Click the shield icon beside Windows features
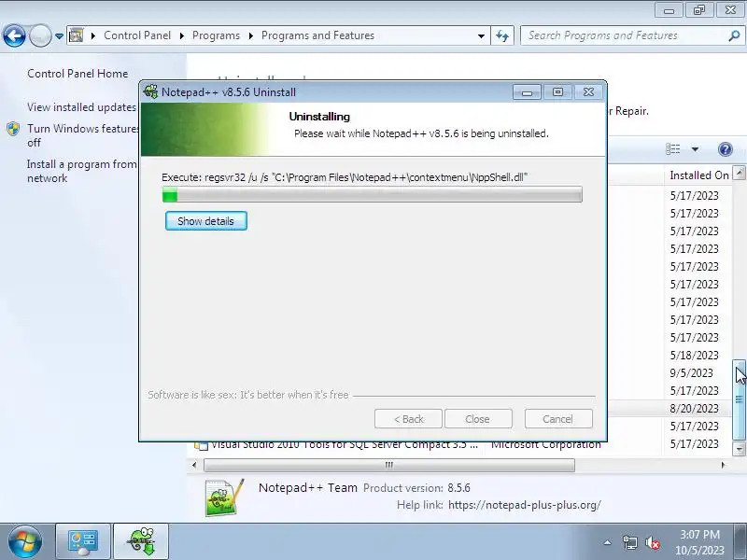The image size is (747, 560). (13, 129)
